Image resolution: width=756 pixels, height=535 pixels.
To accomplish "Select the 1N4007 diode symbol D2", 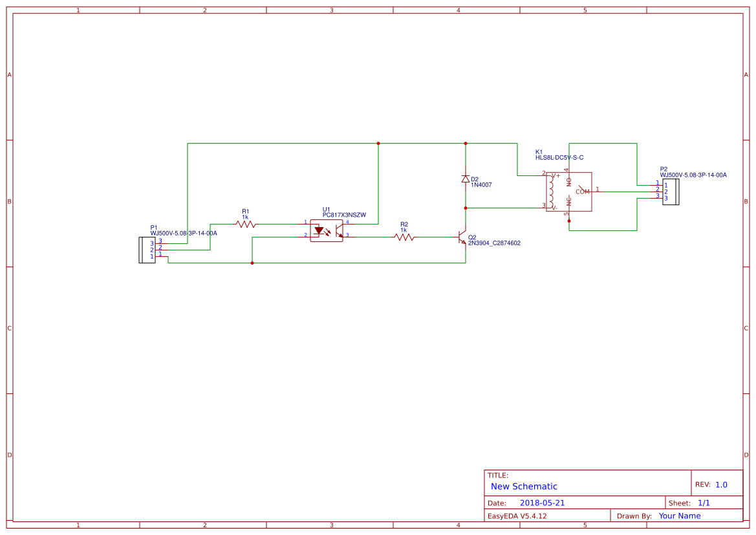I will [466, 179].
